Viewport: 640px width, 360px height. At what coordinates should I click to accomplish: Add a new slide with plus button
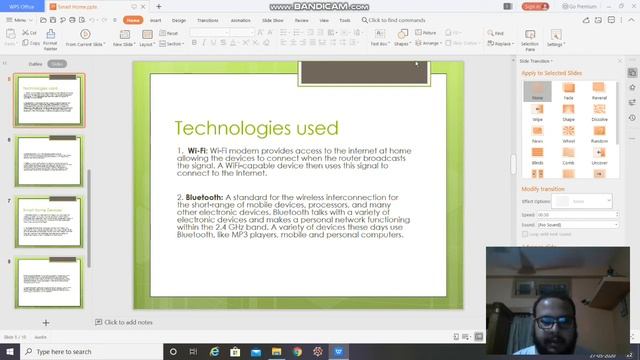[46, 323]
